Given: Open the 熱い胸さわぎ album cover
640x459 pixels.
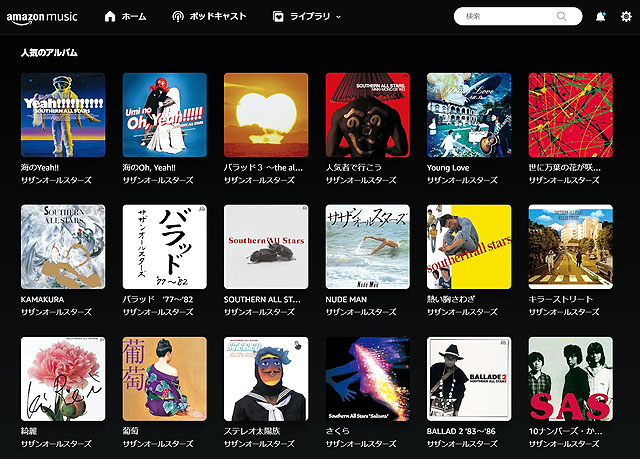Looking at the screenshot, I should [469, 247].
